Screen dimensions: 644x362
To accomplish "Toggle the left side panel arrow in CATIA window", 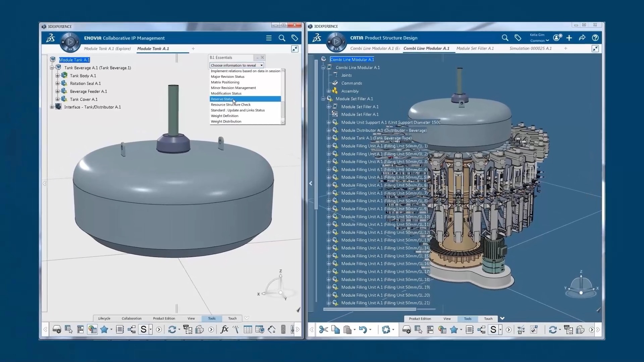I will tap(311, 183).
